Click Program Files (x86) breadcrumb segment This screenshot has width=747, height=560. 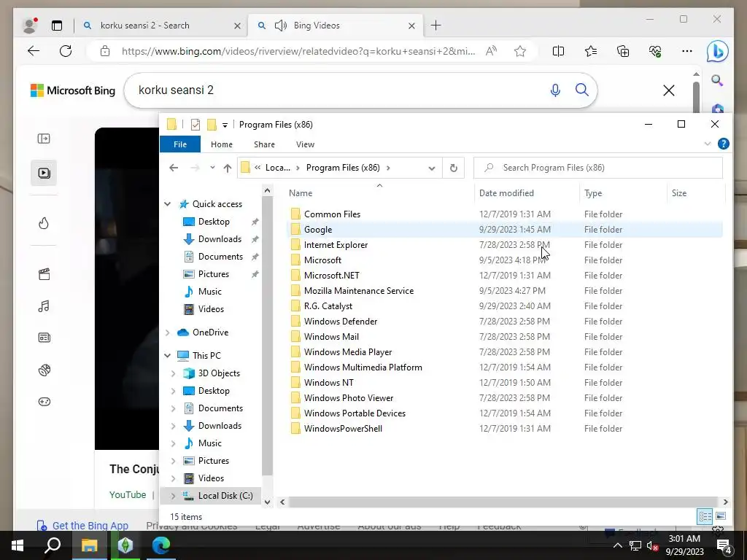coord(343,168)
